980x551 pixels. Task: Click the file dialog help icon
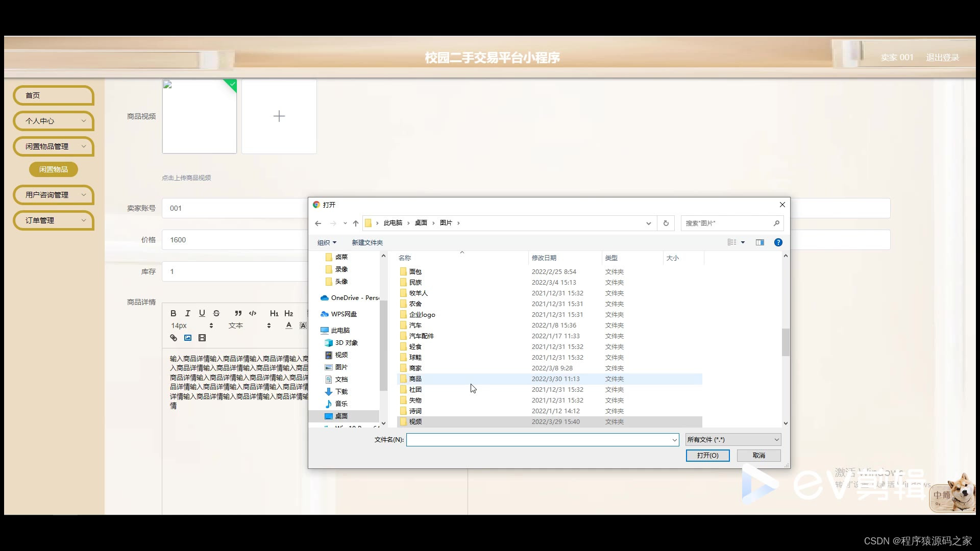pyautogui.click(x=778, y=242)
